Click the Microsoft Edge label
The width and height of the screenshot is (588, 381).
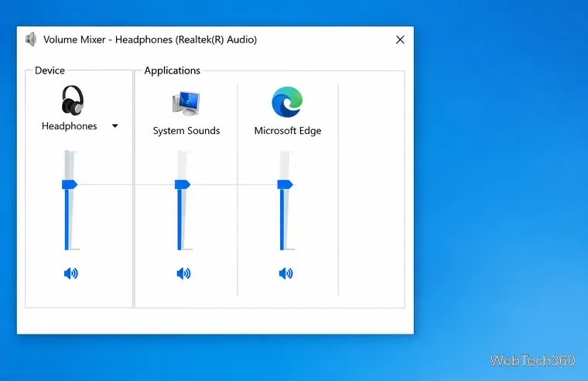[x=288, y=131]
